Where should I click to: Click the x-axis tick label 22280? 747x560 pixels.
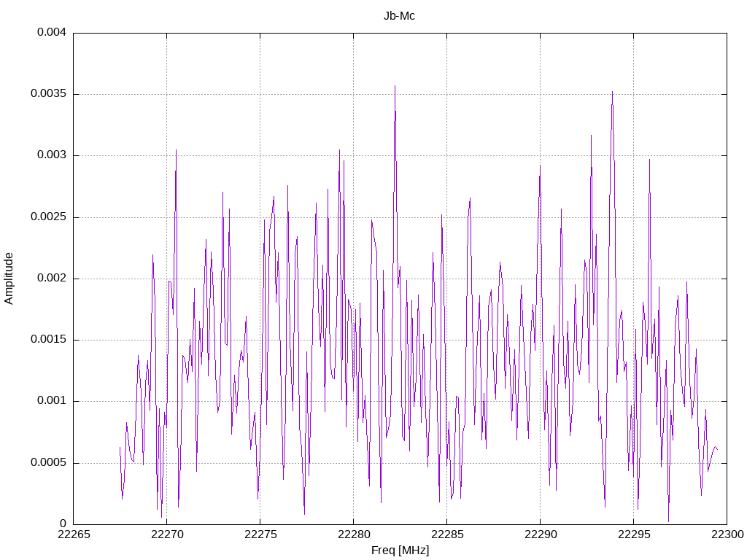pyautogui.click(x=354, y=534)
